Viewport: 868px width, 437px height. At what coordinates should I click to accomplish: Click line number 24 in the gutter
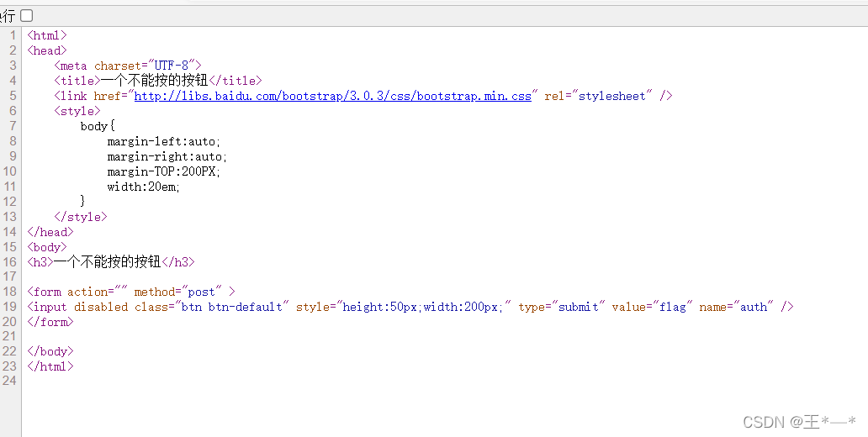tap(10, 381)
